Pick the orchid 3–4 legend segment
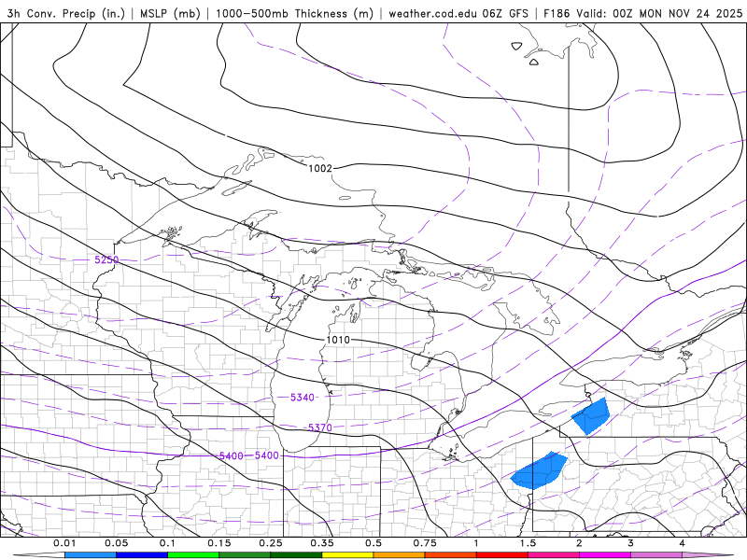 click(656, 555)
